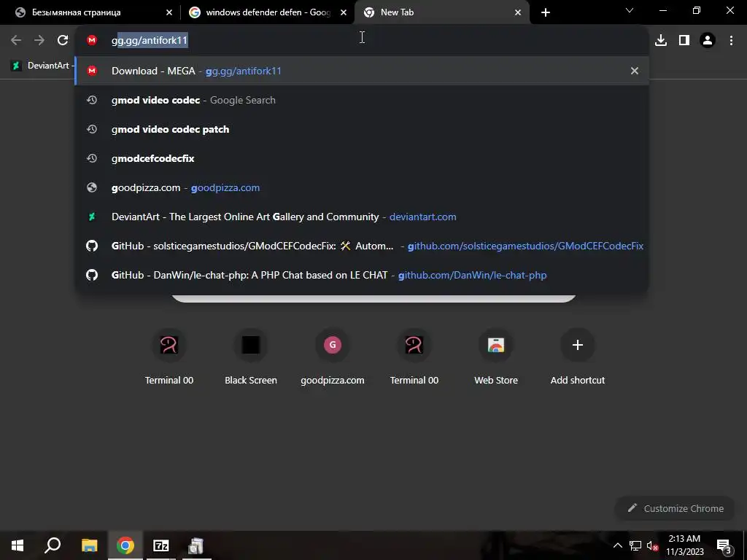Reload the current page
This screenshot has height=560, width=747.
point(63,41)
